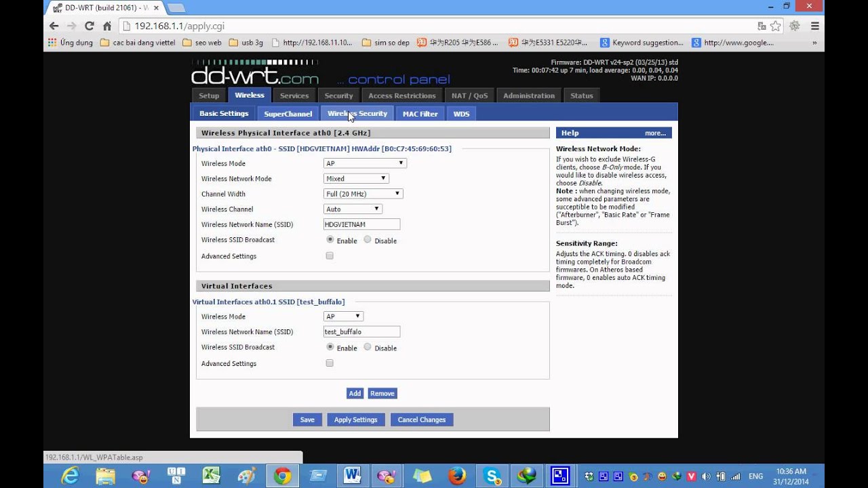The width and height of the screenshot is (868, 488).
Task: Bookmark this page with the star icon
Action: coord(776,26)
